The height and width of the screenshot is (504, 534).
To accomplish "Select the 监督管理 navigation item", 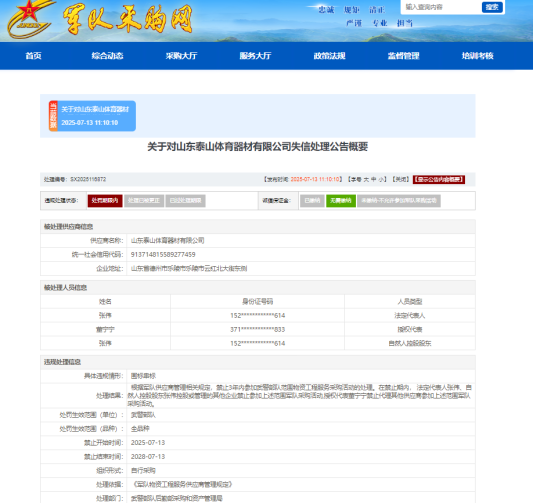I will pyautogui.click(x=403, y=56).
